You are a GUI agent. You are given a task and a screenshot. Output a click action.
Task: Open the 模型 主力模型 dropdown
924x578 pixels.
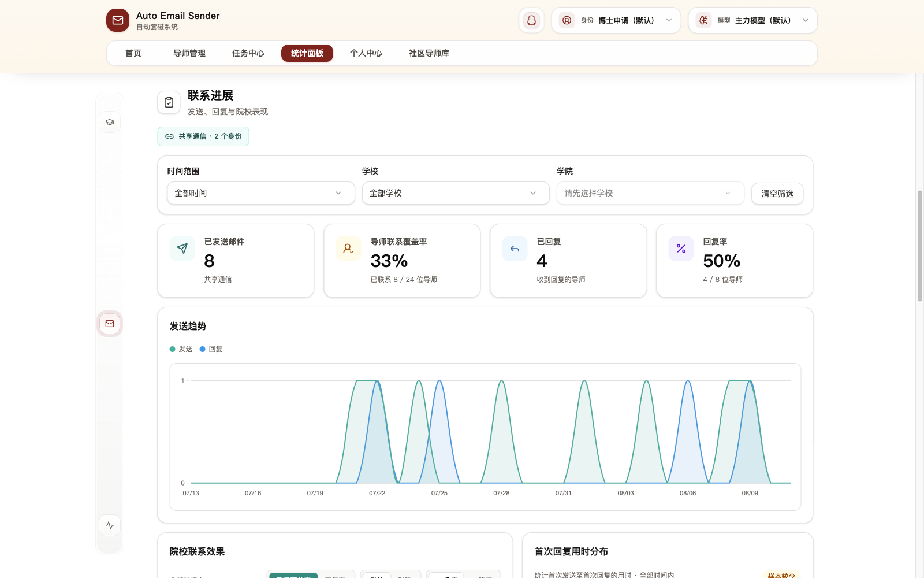(x=752, y=20)
